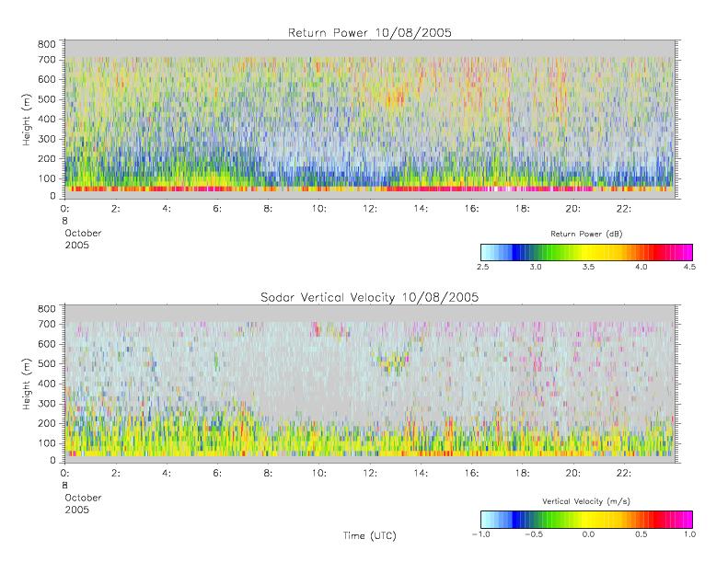Click the '18:' time tick under the Vertical Velocity plot
The height and width of the screenshot is (562, 728).
click(523, 473)
